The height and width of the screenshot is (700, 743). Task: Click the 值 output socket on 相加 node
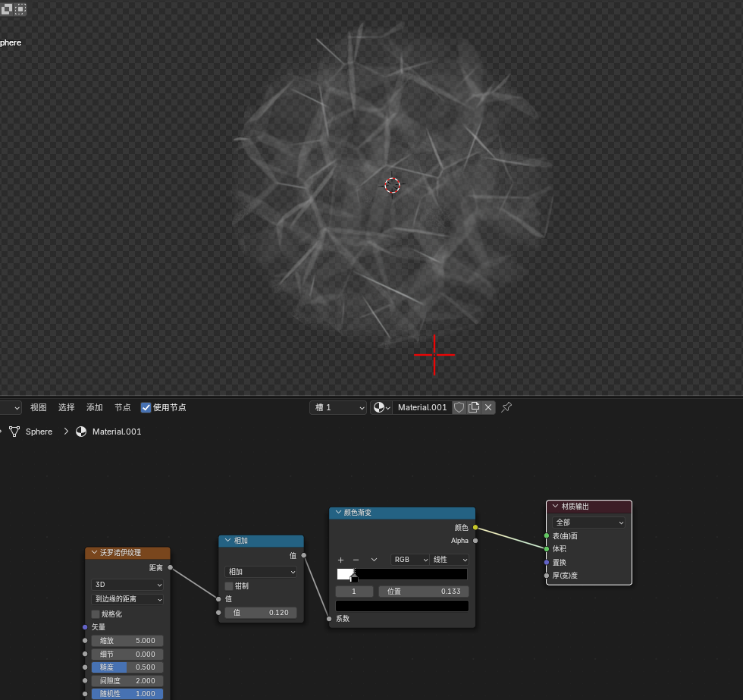[x=304, y=555]
